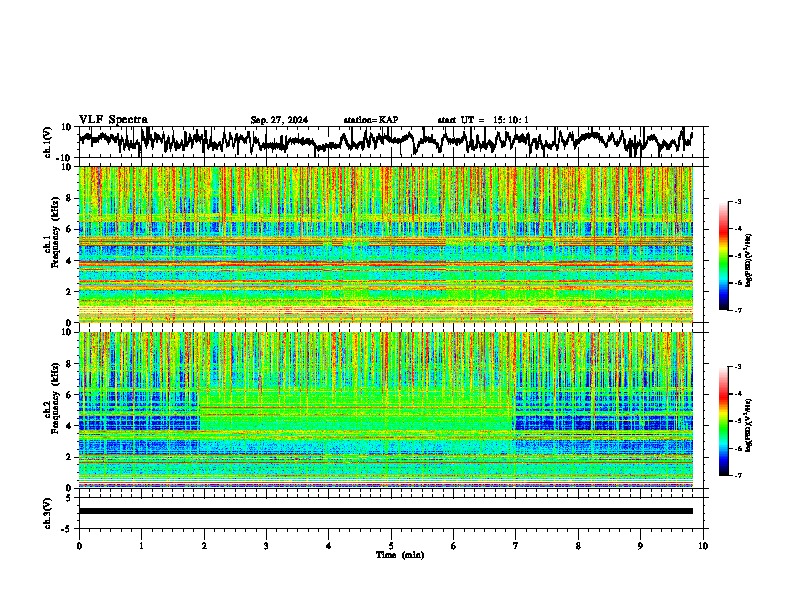Click the time axis tick label "7"
This screenshot has width=792, height=612.
tap(516, 546)
